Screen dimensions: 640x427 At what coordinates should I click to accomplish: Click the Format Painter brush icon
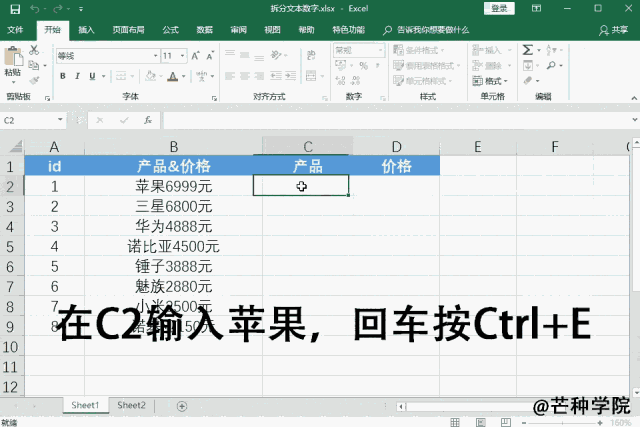pyautogui.click(x=35, y=80)
